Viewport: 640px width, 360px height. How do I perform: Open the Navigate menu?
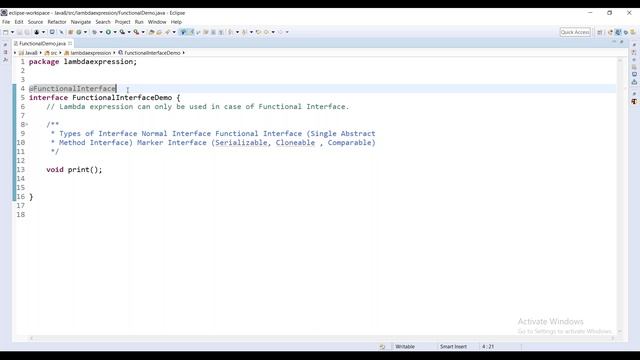[x=81, y=22]
